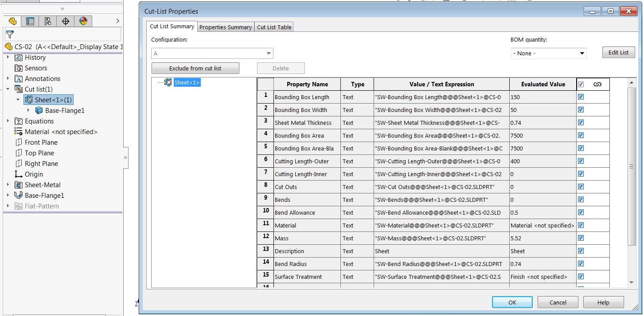This screenshot has width=644, height=316.
Task: Switch to the Properties Summary tab
Action: pyautogui.click(x=225, y=27)
